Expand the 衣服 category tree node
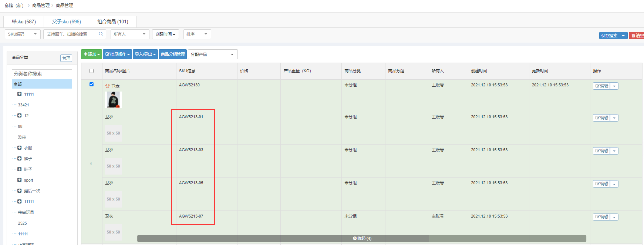This screenshot has height=245, width=644. point(20,148)
